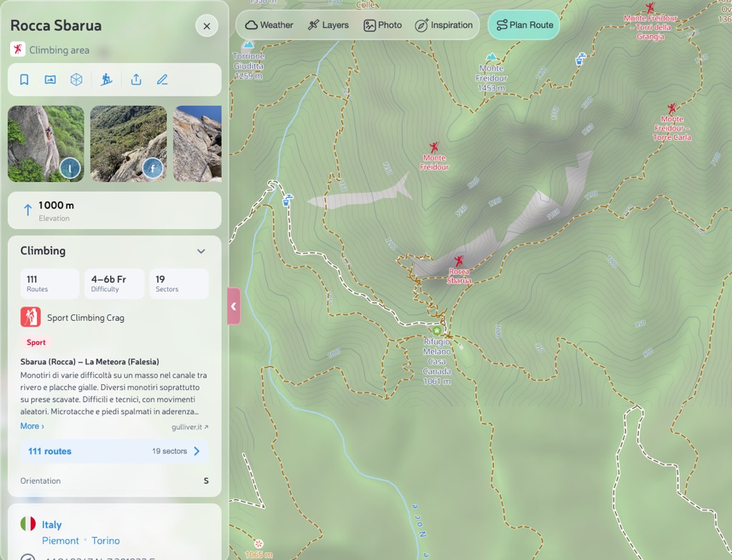Select the Sport tag
The height and width of the screenshot is (560, 732).
[x=36, y=342]
